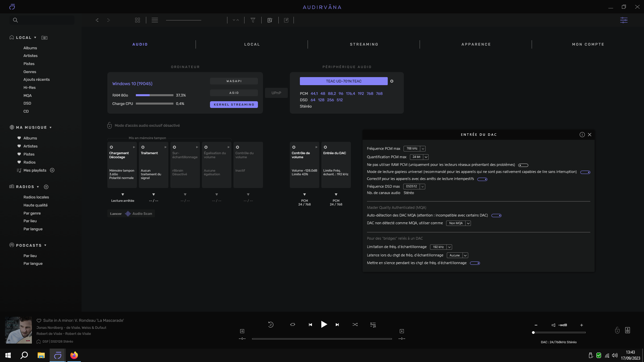Select the TEAC UD-701N:TEAC device

pyautogui.click(x=343, y=81)
